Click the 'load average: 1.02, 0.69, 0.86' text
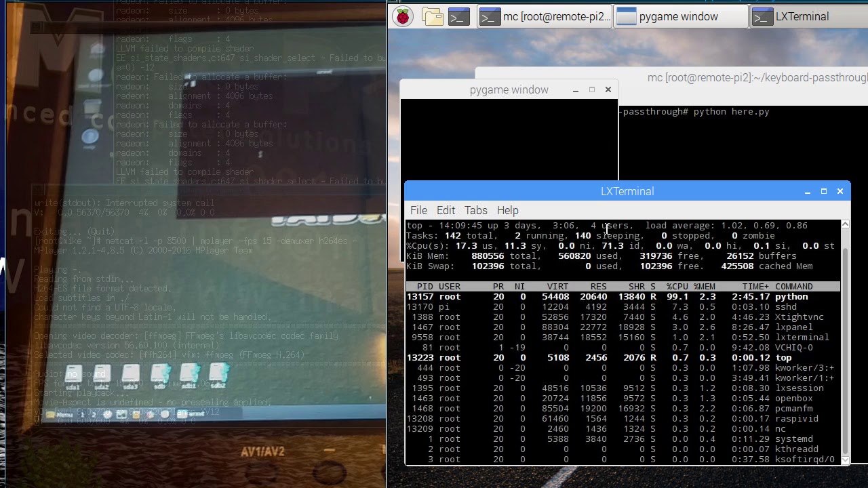Image resolution: width=868 pixels, height=488 pixels. coord(726,225)
